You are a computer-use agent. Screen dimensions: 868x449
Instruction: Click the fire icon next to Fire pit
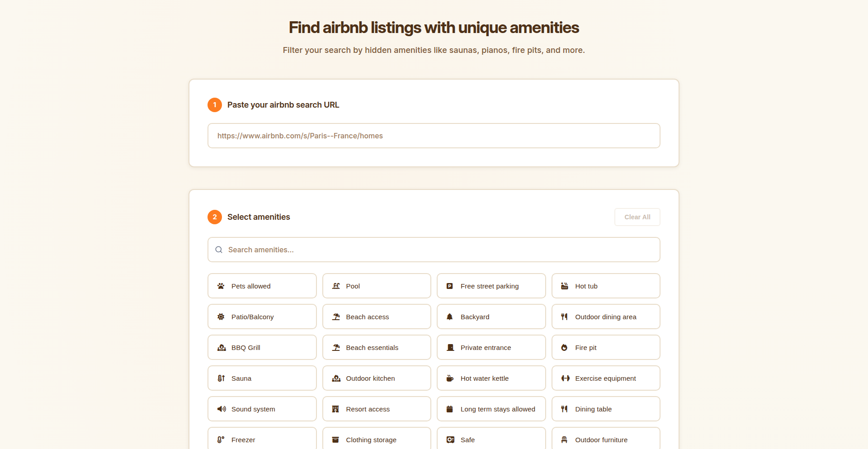tap(565, 347)
